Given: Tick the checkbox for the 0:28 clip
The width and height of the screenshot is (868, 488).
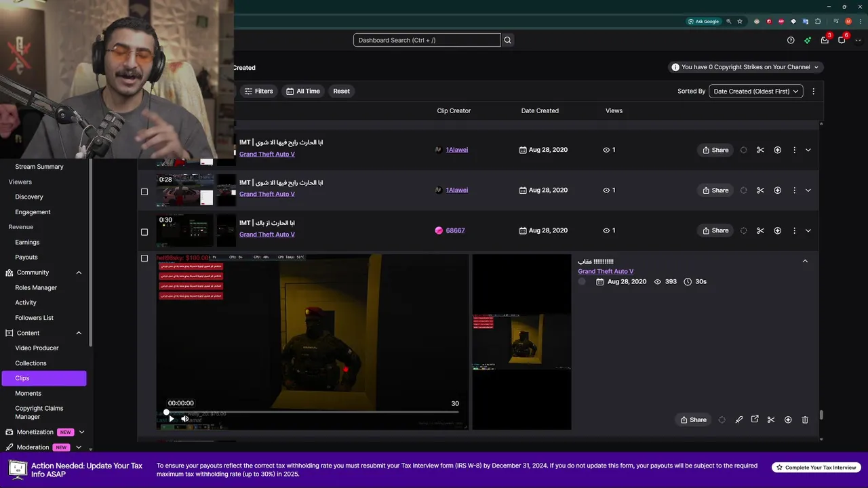Looking at the screenshot, I should [144, 192].
